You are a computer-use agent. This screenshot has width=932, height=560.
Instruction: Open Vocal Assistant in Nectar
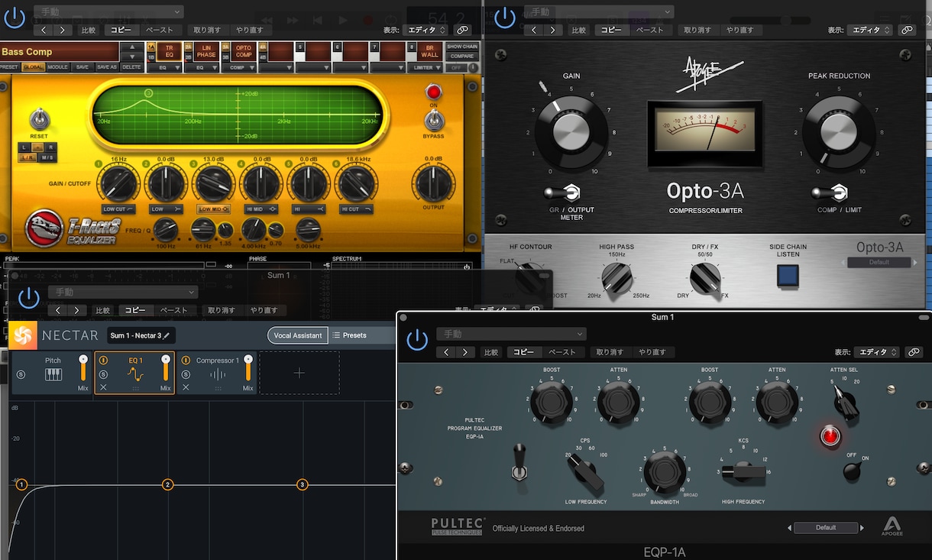click(x=298, y=335)
